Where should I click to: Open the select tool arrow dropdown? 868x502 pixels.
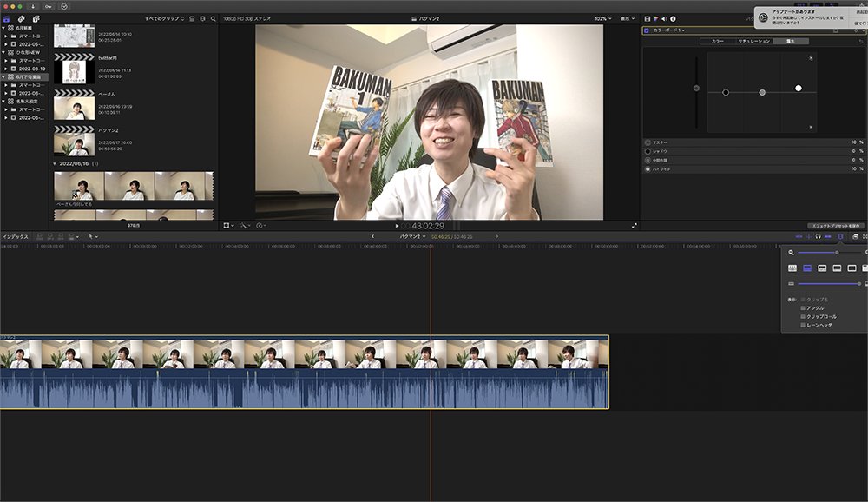pyautogui.click(x=93, y=236)
